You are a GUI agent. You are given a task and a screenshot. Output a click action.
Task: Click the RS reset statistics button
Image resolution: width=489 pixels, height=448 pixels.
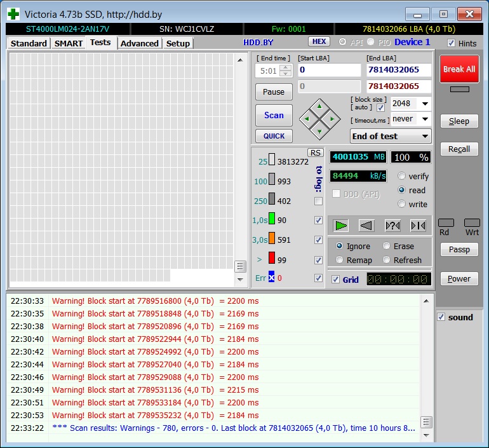(315, 153)
